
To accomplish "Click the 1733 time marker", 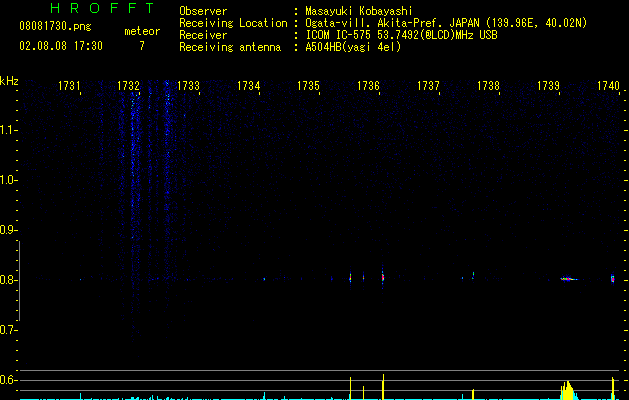I will 188,86.
